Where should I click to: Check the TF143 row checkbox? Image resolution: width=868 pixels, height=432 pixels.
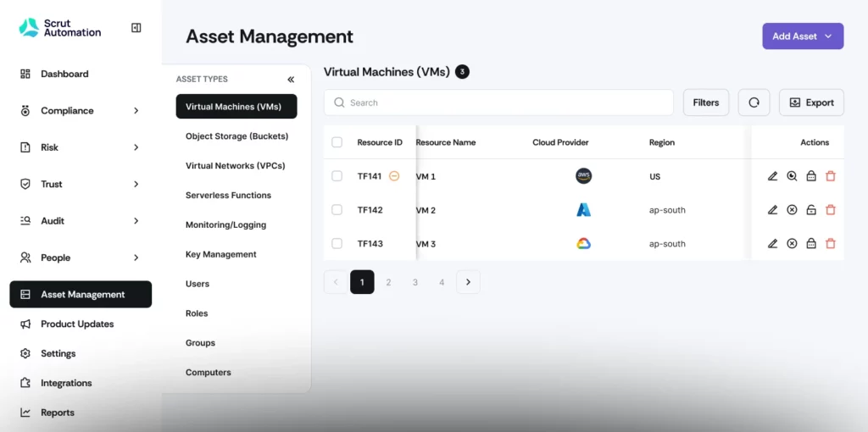pyautogui.click(x=337, y=244)
